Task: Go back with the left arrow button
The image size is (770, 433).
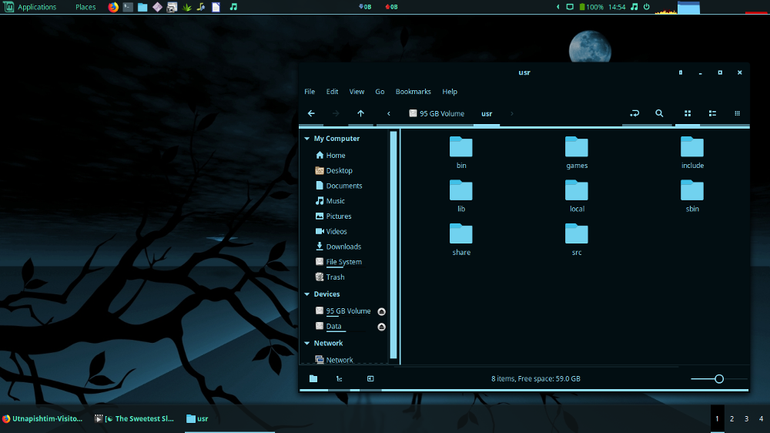Action: (311, 113)
